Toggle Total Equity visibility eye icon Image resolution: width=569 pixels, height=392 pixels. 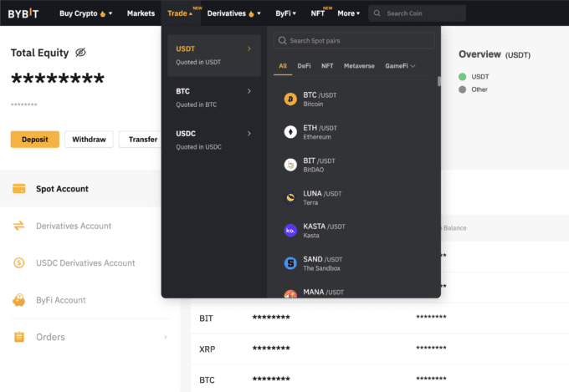pos(80,53)
